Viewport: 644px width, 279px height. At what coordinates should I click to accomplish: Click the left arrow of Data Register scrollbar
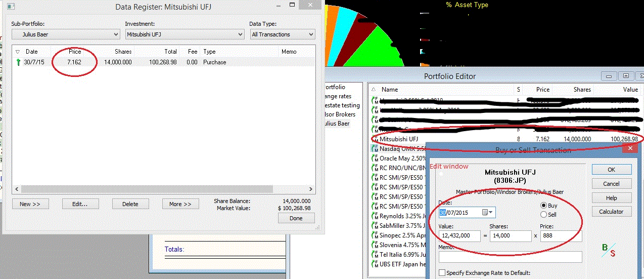[x=17, y=189]
